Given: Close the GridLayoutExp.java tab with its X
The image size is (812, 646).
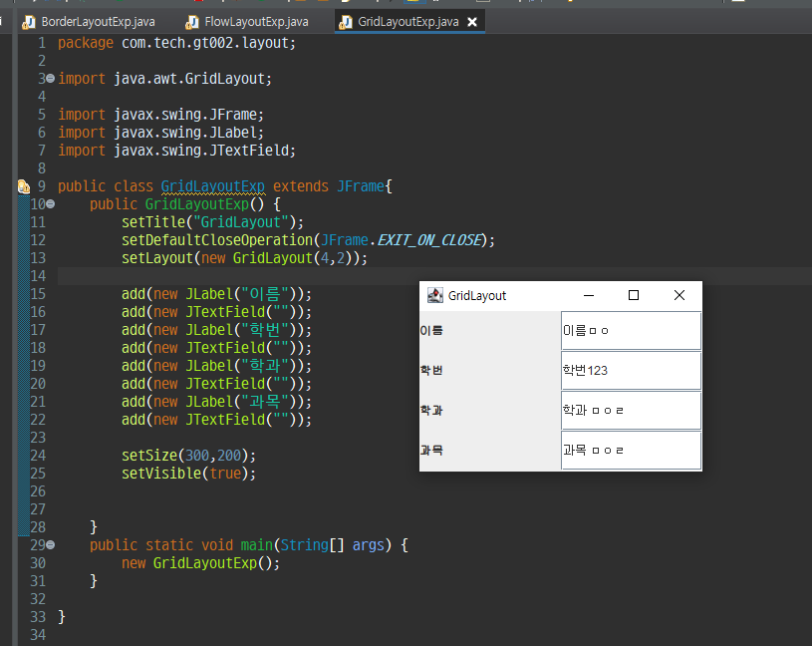Looking at the screenshot, I should pyautogui.click(x=472, y=22).
